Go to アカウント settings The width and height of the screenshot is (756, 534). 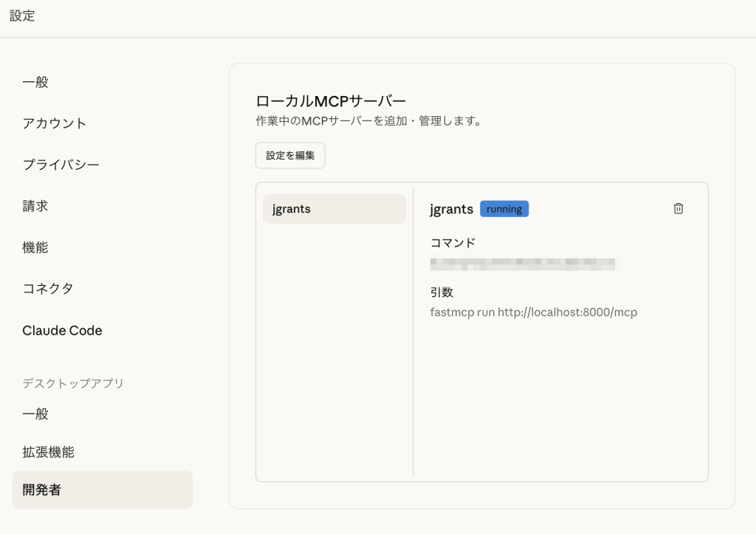(x=55, y=123)
